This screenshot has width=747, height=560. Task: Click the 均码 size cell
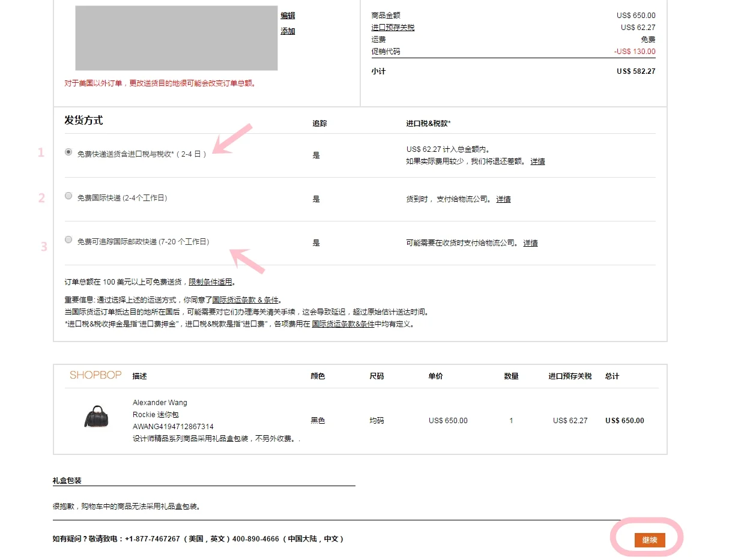pos(377,421)
